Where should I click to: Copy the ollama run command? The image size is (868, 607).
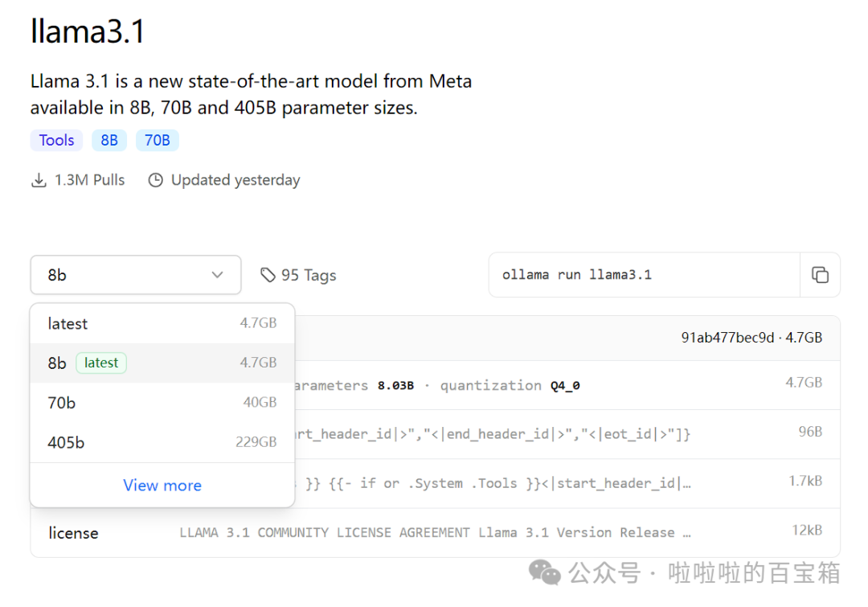[820, 275]
